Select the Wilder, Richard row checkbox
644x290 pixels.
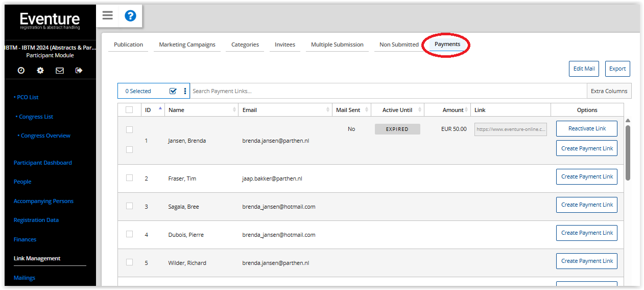point(129,262)
